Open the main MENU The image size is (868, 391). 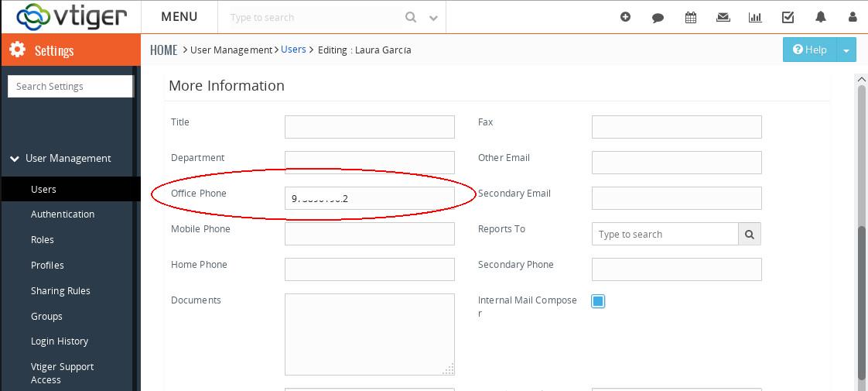click(179, 16)
